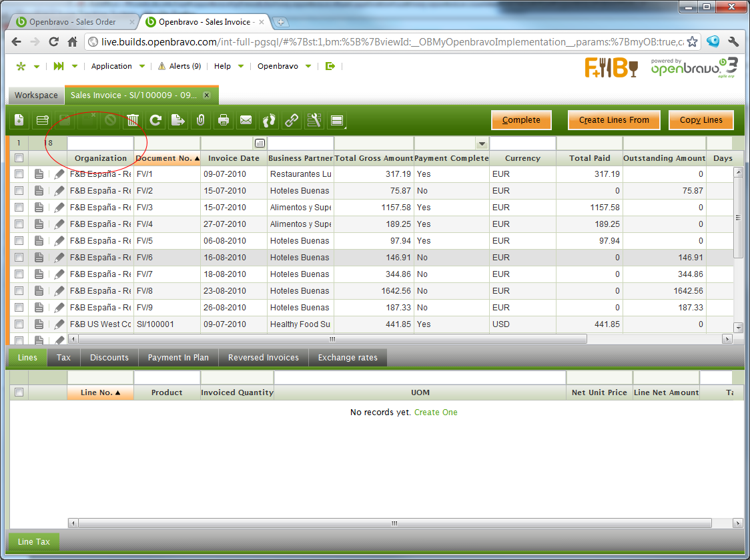The height and width of the screenshot is (560, 750).
Task: Open Alerts (9) link
Action: pyautogui.click(x=180, y=66)
